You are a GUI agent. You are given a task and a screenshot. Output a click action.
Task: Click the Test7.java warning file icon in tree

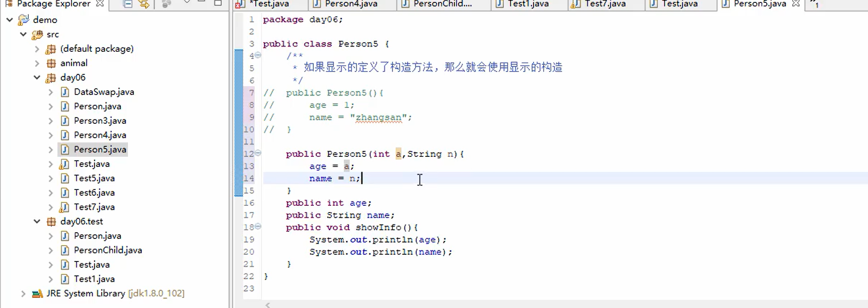(x=64, y=207)
